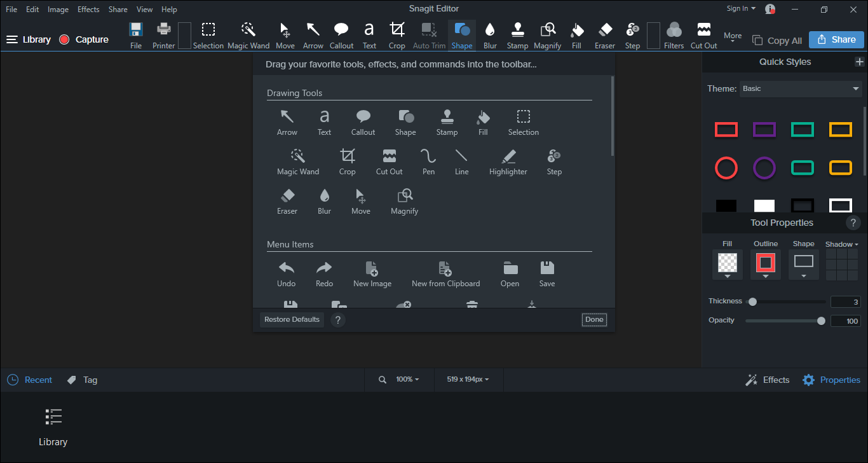The width and height of the screenshot is (868, 463).
Task: Expand the 100% zoom dropdown
Action: [407, 379]
